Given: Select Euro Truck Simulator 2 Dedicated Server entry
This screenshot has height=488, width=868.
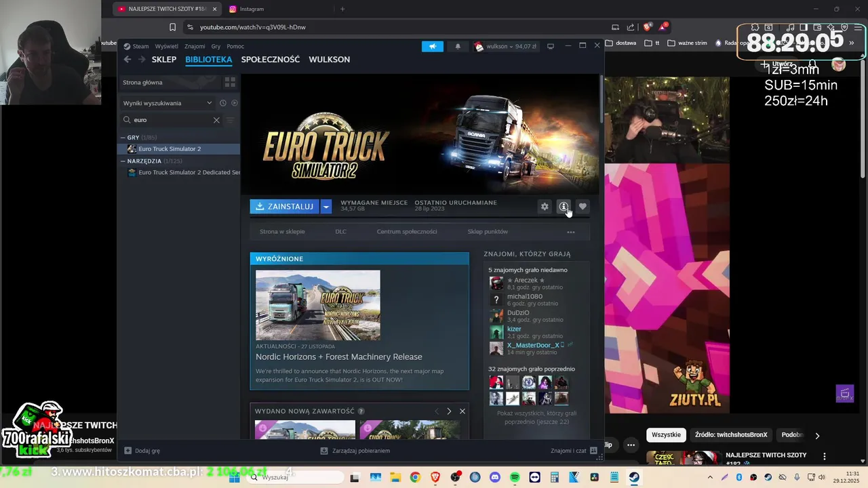Looking at the screenshot, I should click(183, 172).
